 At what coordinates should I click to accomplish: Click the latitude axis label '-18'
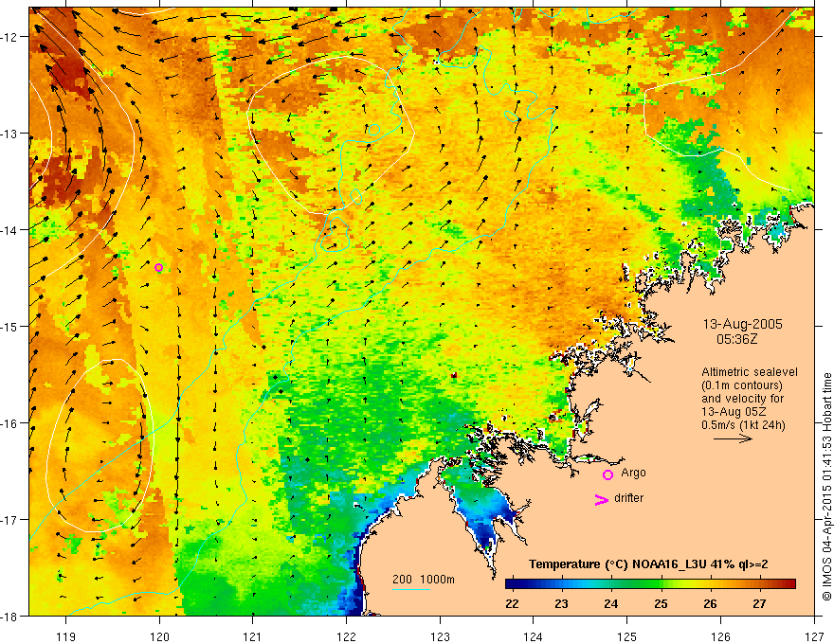click(9, 617)
